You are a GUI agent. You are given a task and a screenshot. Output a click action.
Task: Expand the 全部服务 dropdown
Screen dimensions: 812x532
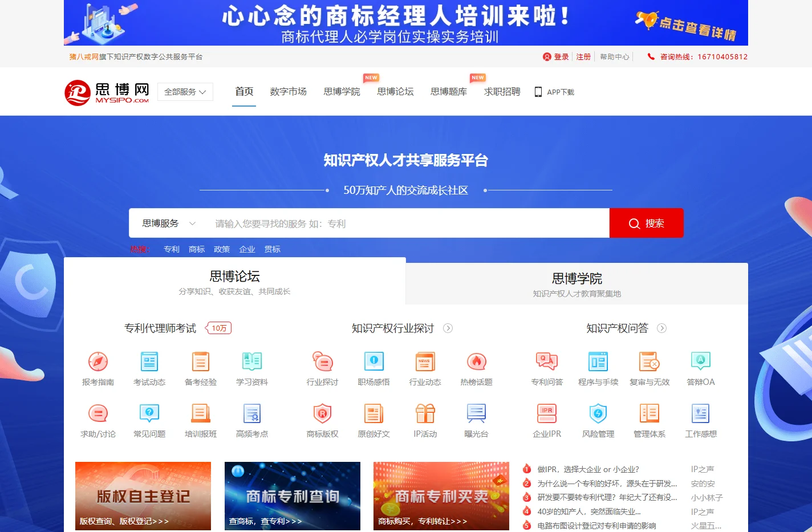point(185,92)
